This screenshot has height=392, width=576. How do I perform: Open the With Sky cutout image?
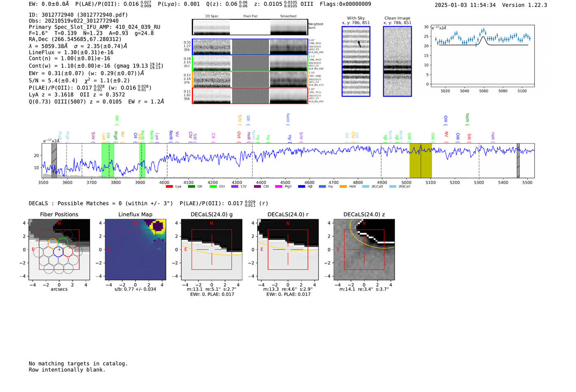pyautogui.click(x=356, y=61)
